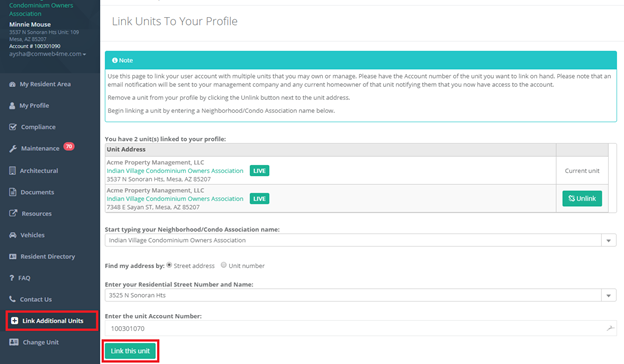
Task: Click LIVE badge on 3537 N Sonoran row
Action: click(x=259, y=171)
